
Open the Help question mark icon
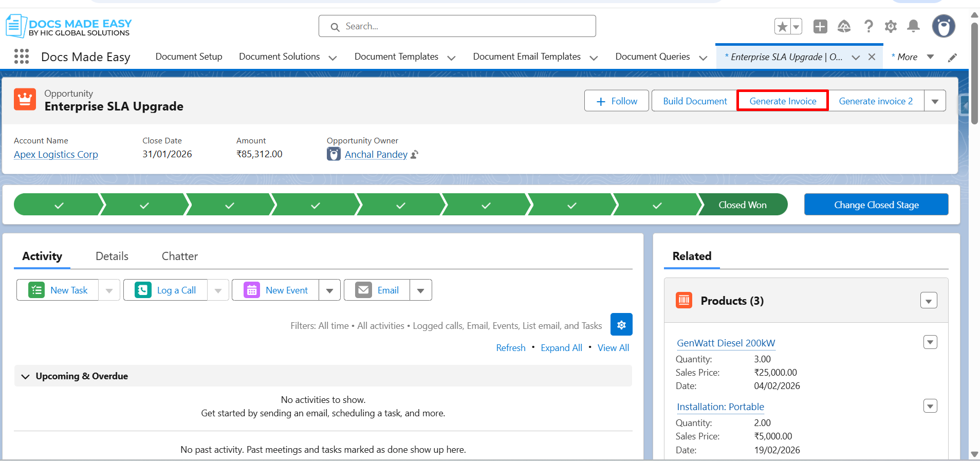(868, 26)
